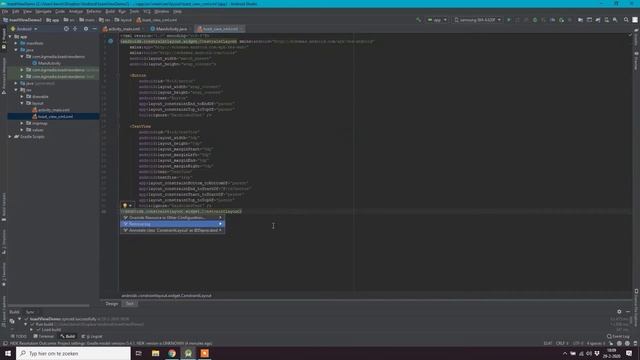640x360 pixels.
Task: Click the yellow lightbulb intention icon
Action: pyautogui.click(x=125, y=206)
